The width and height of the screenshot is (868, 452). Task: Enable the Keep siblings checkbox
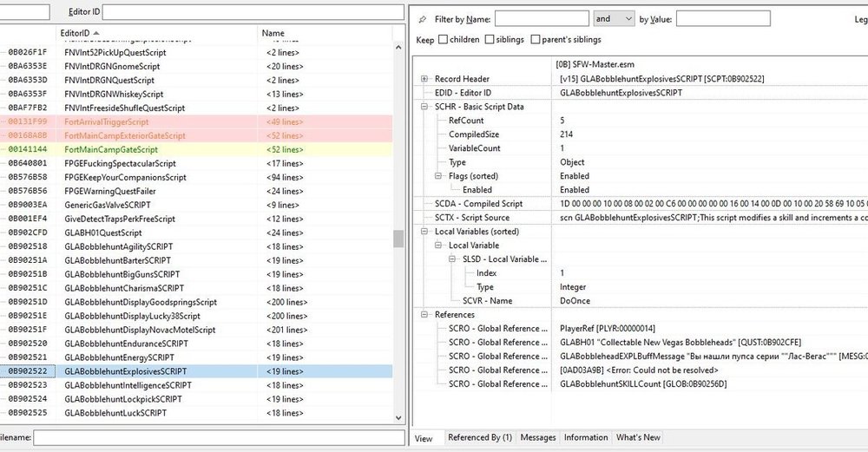pos(490,39)
